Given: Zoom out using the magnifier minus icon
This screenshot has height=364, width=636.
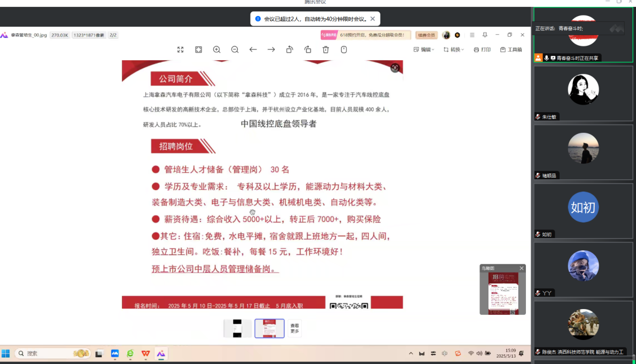Looking at the screenshot, I should [235, 50].
